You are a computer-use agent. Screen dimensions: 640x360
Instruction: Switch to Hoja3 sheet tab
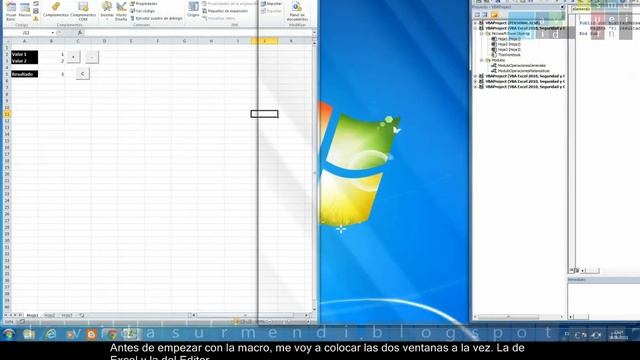[67, 316]
